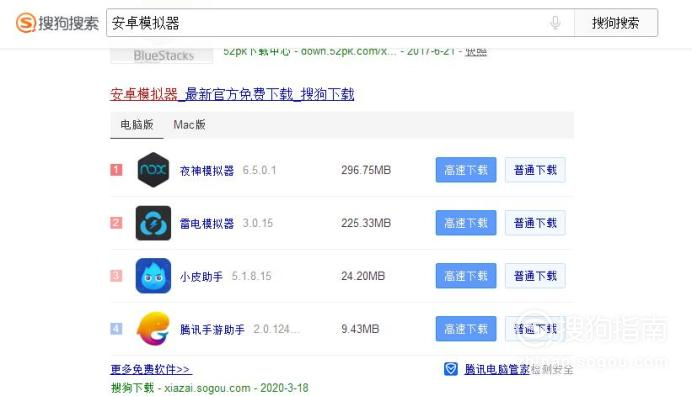Open the 小皮助手 name link
Image resolution: width=692 pixels, height=396 pixels.
pyautogui.click(x=201, y=276)
